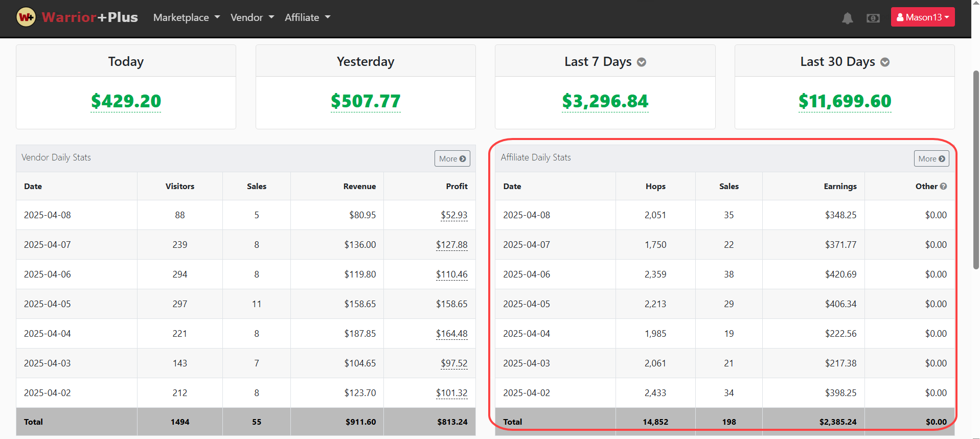Click vendor sales value 11

[257, 304]
